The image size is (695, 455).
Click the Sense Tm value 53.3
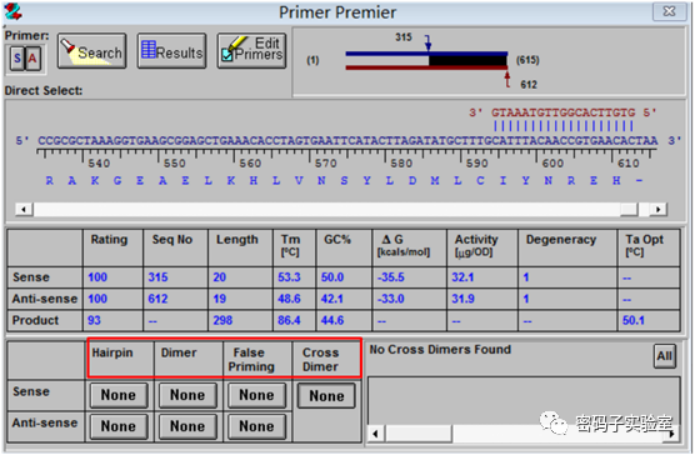tap(289, 277)
